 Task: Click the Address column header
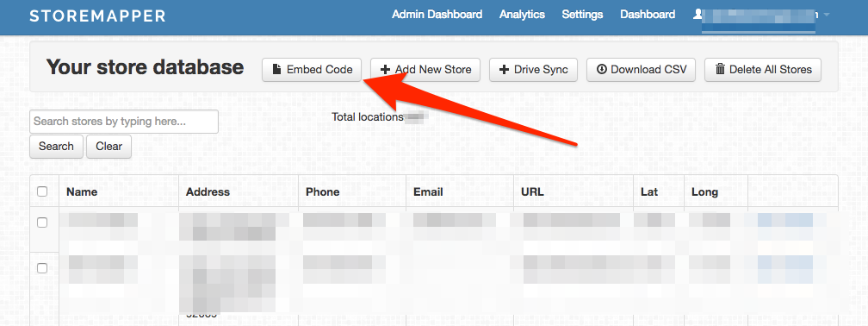point(208,191)
